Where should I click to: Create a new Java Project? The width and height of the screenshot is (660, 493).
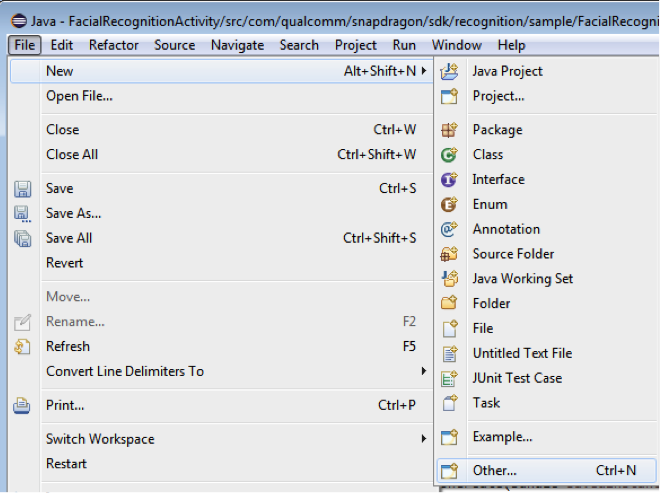pos(547,71)
